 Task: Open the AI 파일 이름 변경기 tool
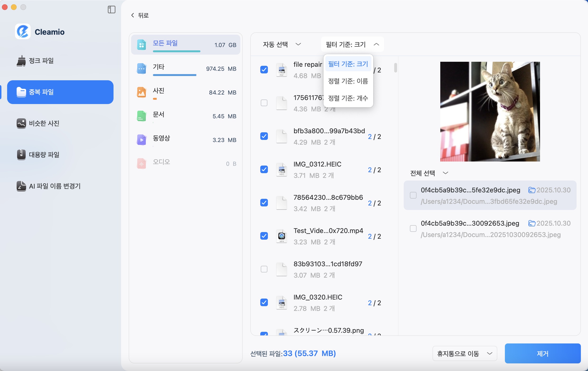54,186
